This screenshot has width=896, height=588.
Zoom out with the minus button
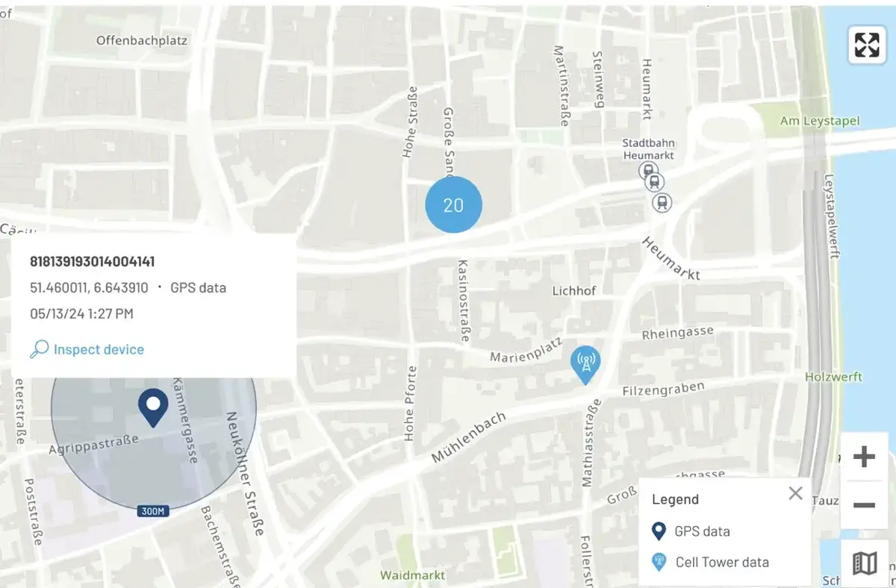(864, 505)
